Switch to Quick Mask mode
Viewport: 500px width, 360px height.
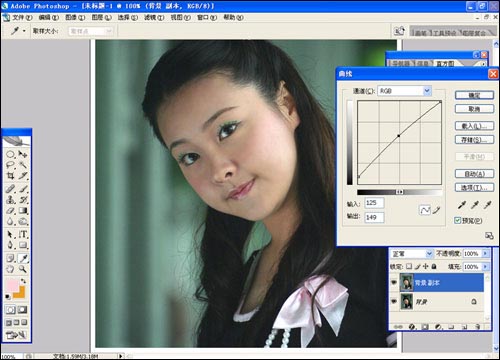pyautogui.click(x=22, y=310)
